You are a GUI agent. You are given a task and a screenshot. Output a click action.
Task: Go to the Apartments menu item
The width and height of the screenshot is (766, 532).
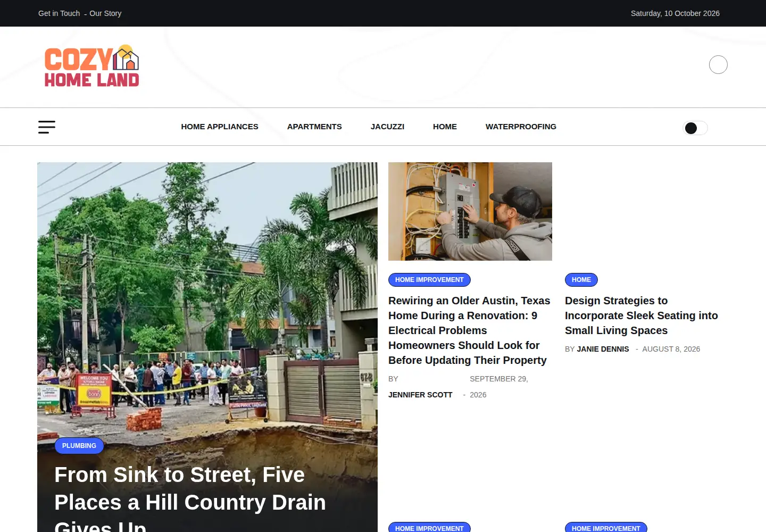click(314, 127)
